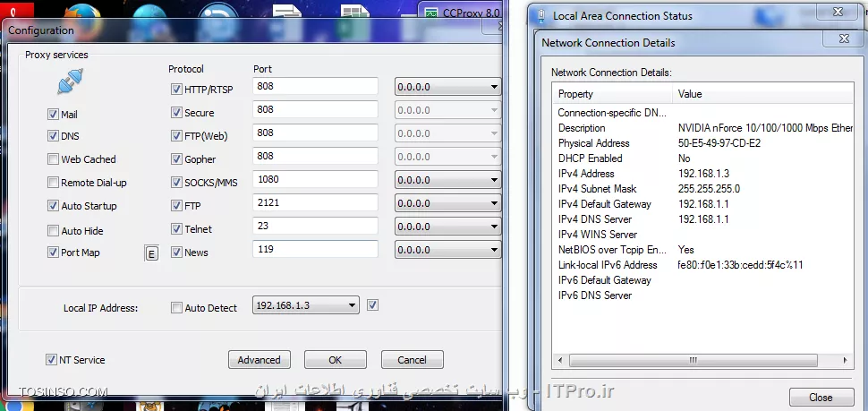Screen dimensions: 868x411
Task: Toggle the NT Service checkbox
Action: point(51,360)
